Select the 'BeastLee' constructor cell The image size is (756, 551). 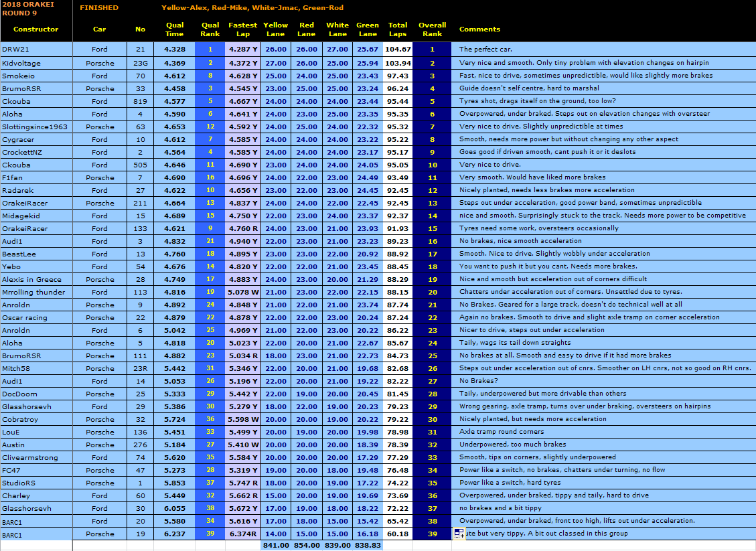37,254
